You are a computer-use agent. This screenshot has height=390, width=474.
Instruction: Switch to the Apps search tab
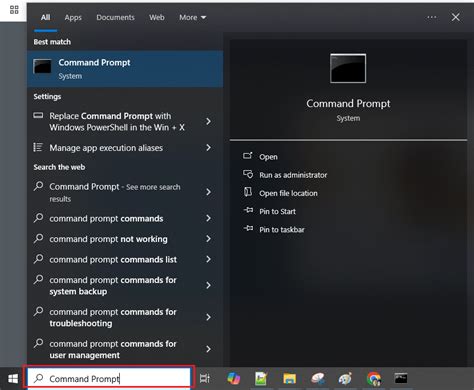(x=73, y=17)
